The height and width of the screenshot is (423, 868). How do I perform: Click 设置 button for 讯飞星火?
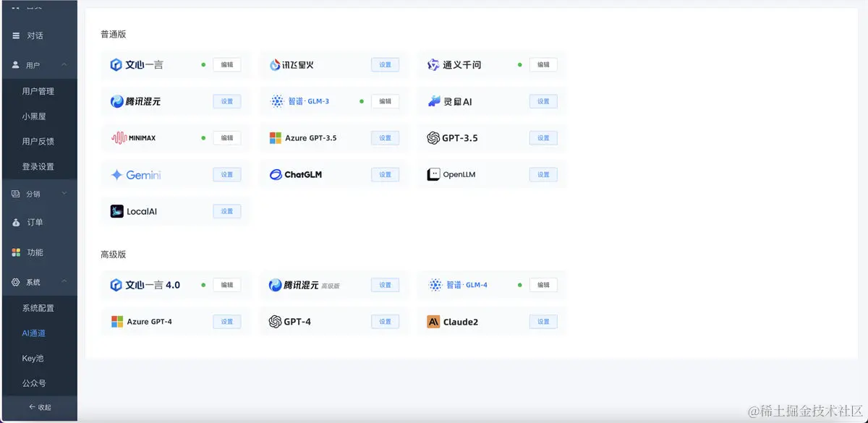386,64
